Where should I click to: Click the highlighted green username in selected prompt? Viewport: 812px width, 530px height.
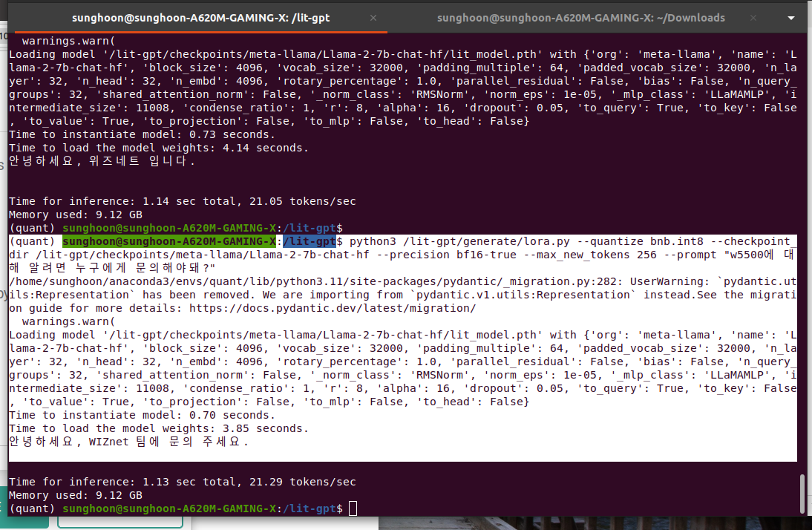[x=168, y=241]
